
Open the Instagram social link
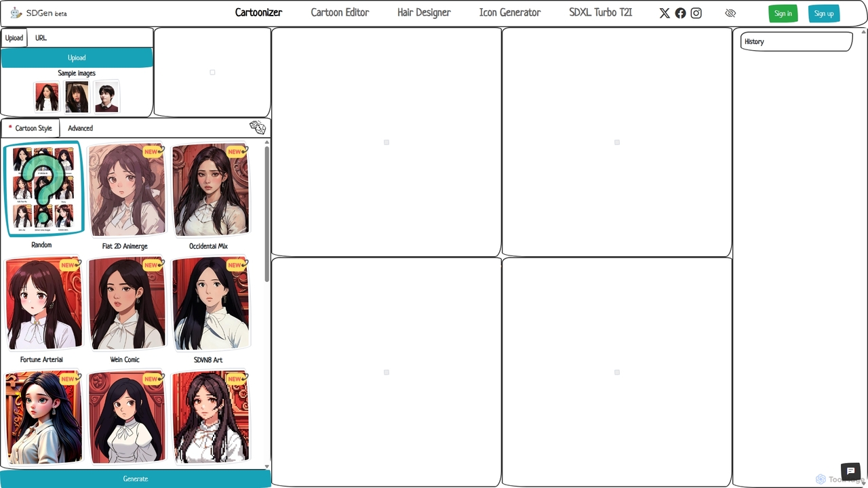coord(696,13)
